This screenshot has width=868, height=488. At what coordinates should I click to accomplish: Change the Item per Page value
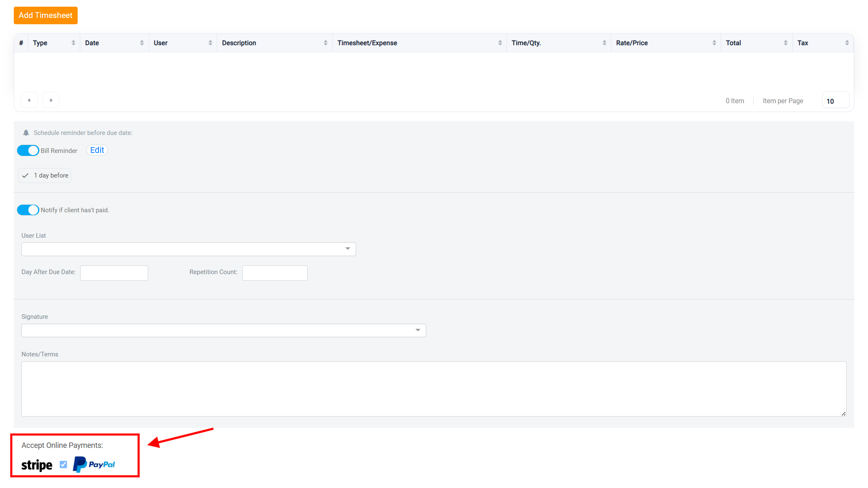(x=835, y=101)
